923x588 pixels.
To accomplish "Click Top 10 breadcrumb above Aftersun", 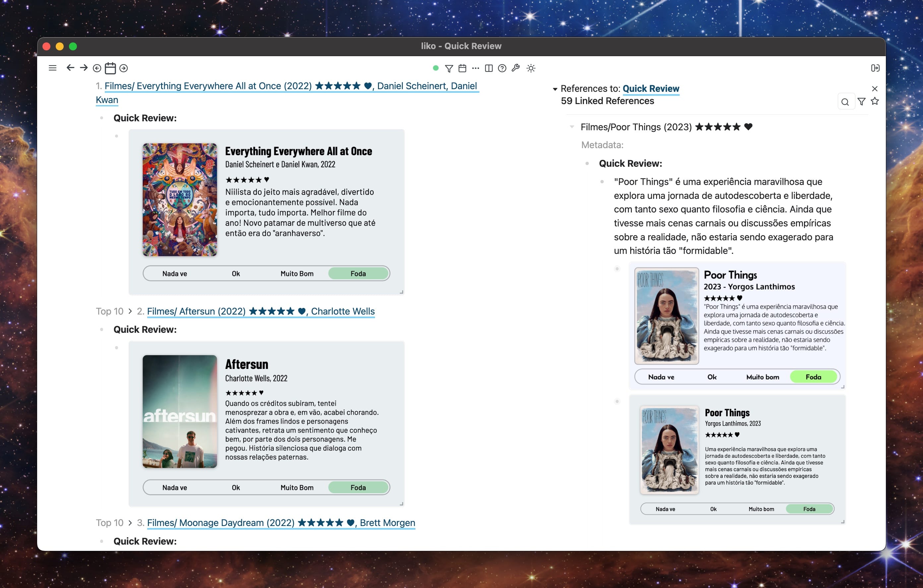I will pyautogui.click(x=110, y=311).
